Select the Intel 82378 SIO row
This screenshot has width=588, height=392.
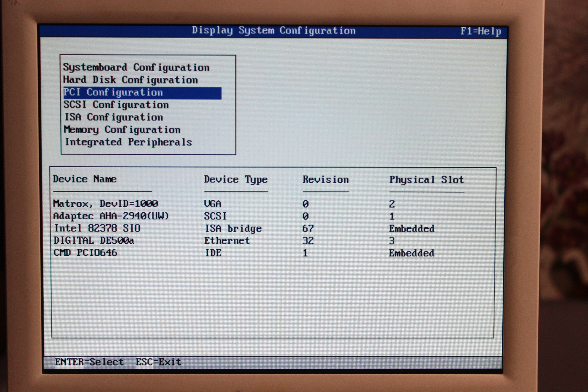click(97, 228)
